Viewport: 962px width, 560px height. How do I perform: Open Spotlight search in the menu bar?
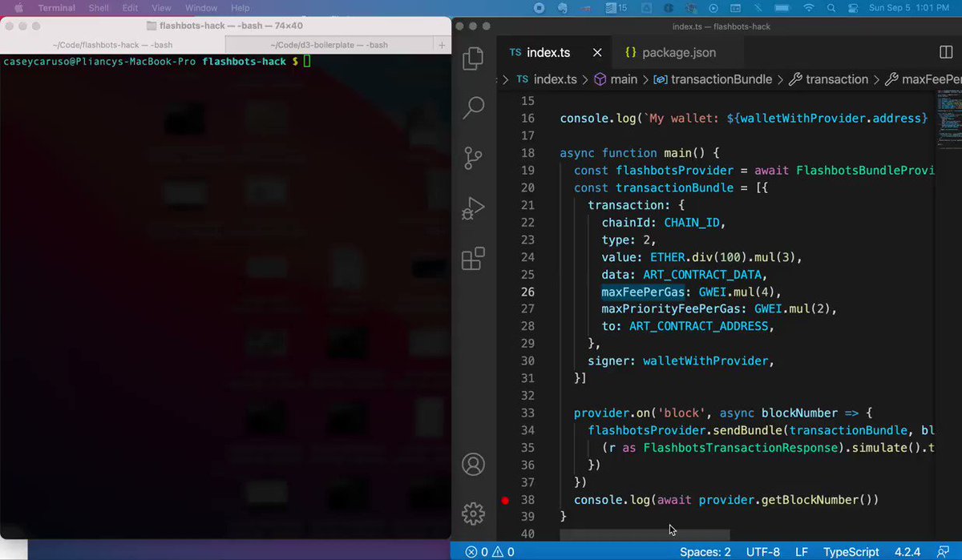point(831,8)
